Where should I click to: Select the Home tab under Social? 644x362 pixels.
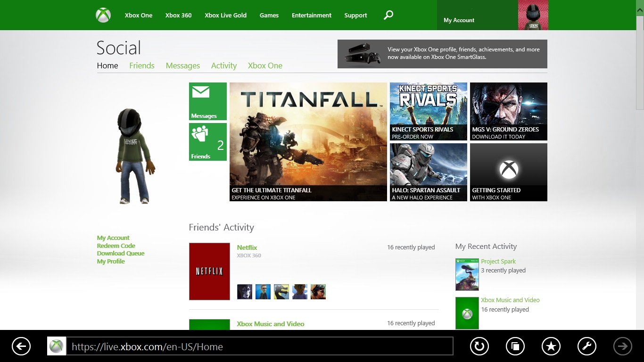pos(107,66)
